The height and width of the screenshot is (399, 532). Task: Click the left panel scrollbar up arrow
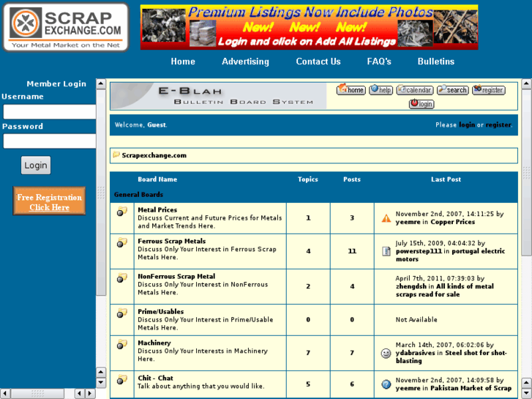point(101,83)
